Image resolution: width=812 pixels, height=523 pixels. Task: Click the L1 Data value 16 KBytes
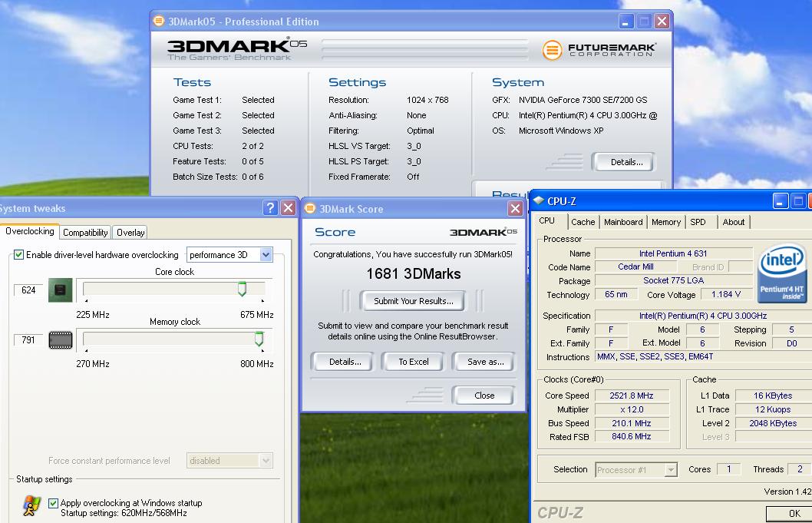coord(773,396)
